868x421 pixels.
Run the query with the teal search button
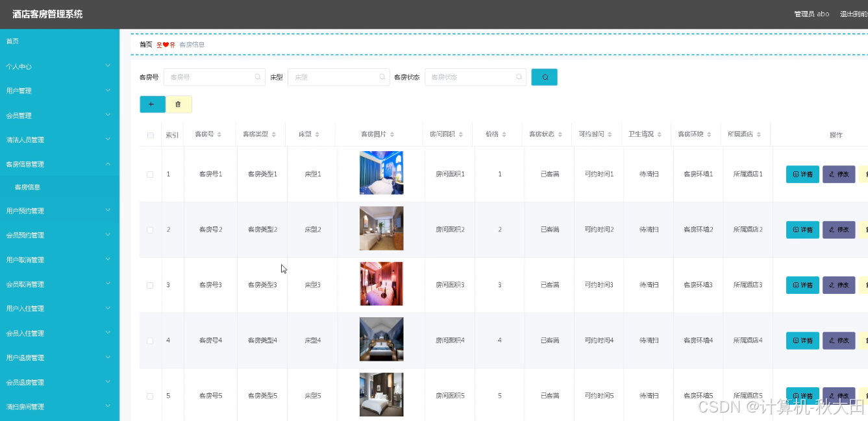coord(544,77)
